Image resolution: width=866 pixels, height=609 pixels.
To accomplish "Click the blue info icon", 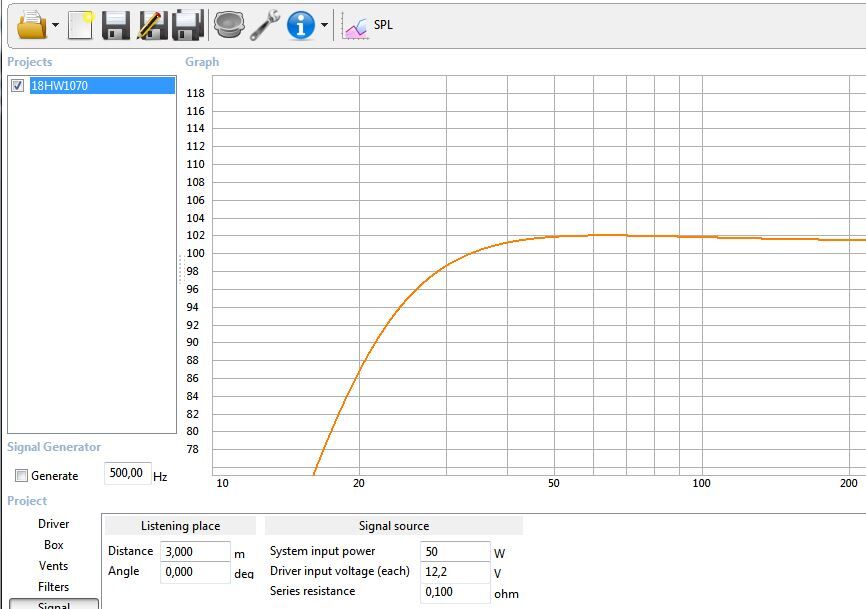I will pos(300,25).
